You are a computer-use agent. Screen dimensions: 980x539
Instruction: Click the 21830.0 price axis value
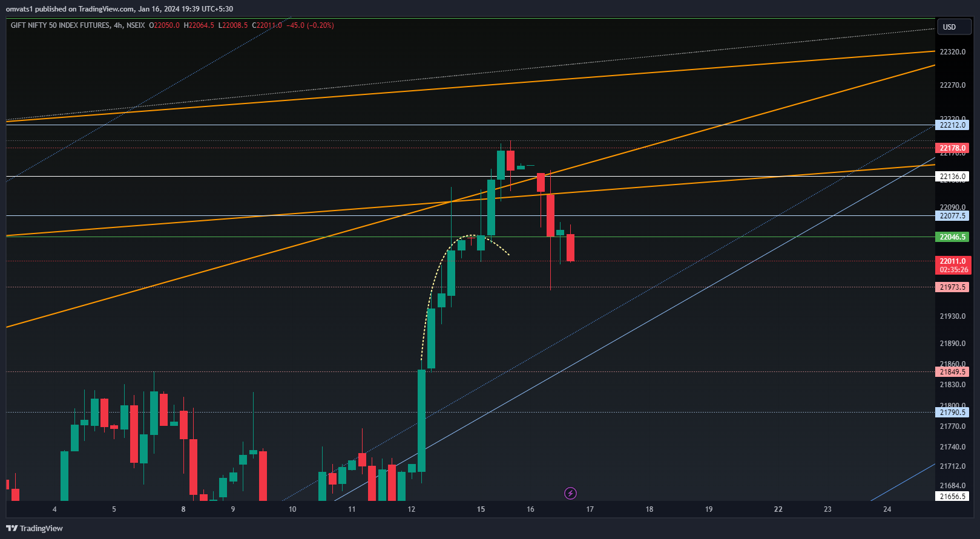coord(952,385)
